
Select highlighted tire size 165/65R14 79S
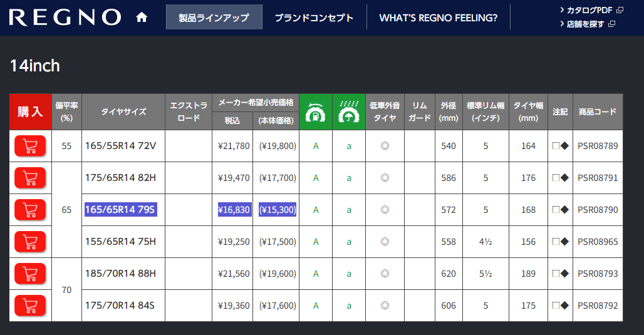[x=120, y=210]
